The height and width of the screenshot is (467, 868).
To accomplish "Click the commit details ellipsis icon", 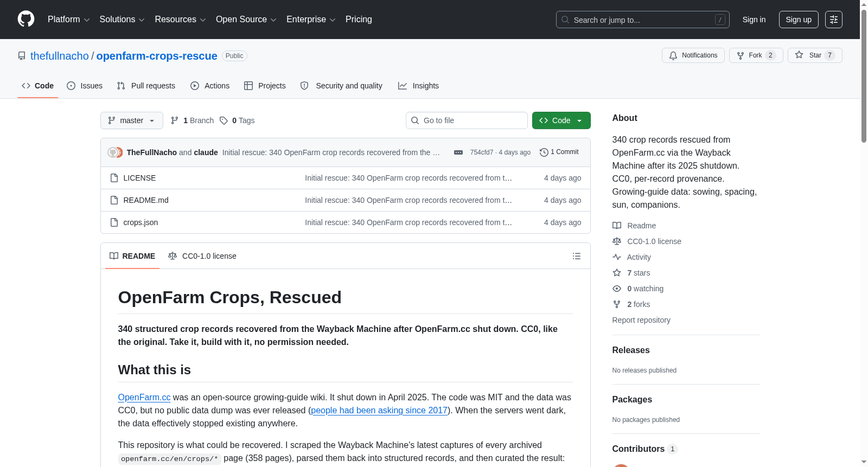I will (458, 152).
